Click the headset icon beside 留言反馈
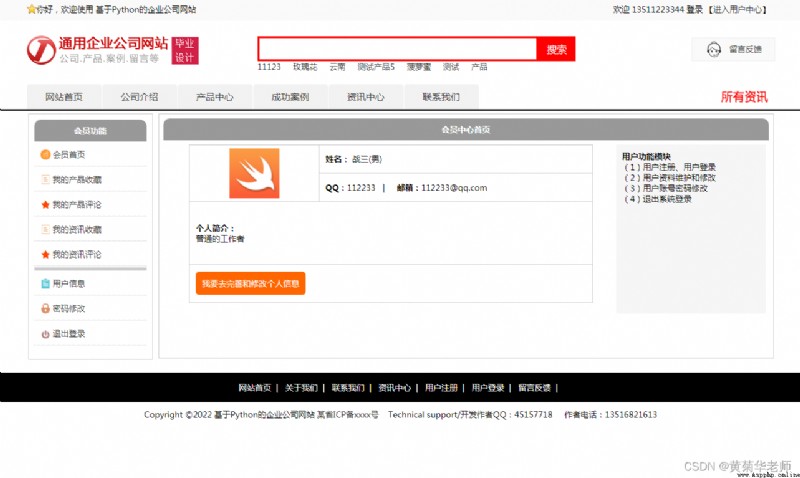Image resolution: width=800 pixels, height=478 pixels. (x=714, y=49)
